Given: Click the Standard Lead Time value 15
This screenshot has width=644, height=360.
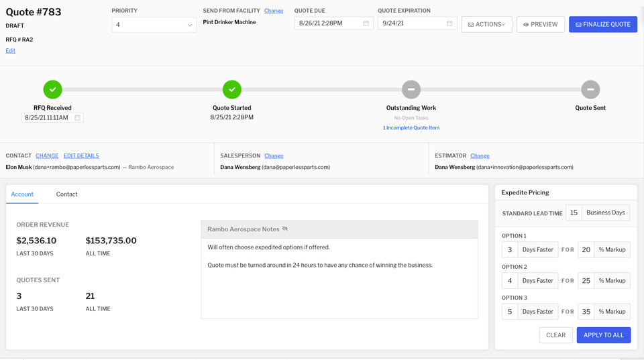Looking at the screenshot, I should 574,213.
